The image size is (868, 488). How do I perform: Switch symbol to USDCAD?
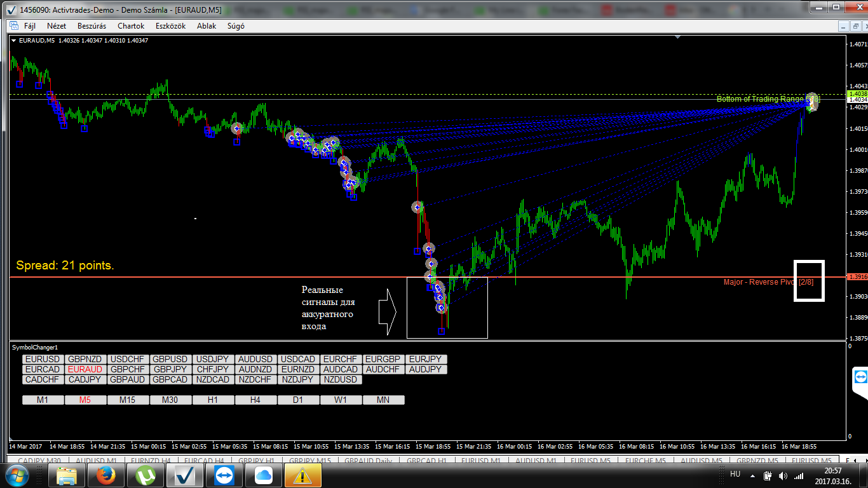point(299,359)
